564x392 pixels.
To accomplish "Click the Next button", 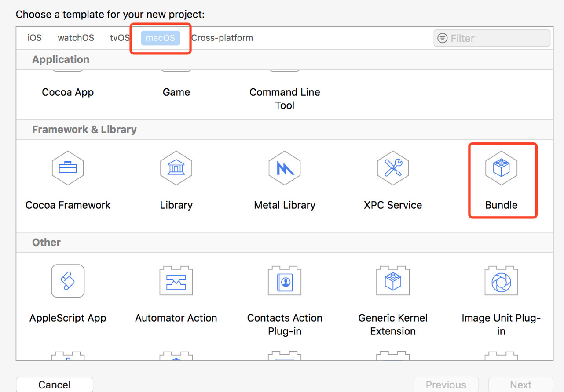I will pyautogui.click(x=520, y=385).
